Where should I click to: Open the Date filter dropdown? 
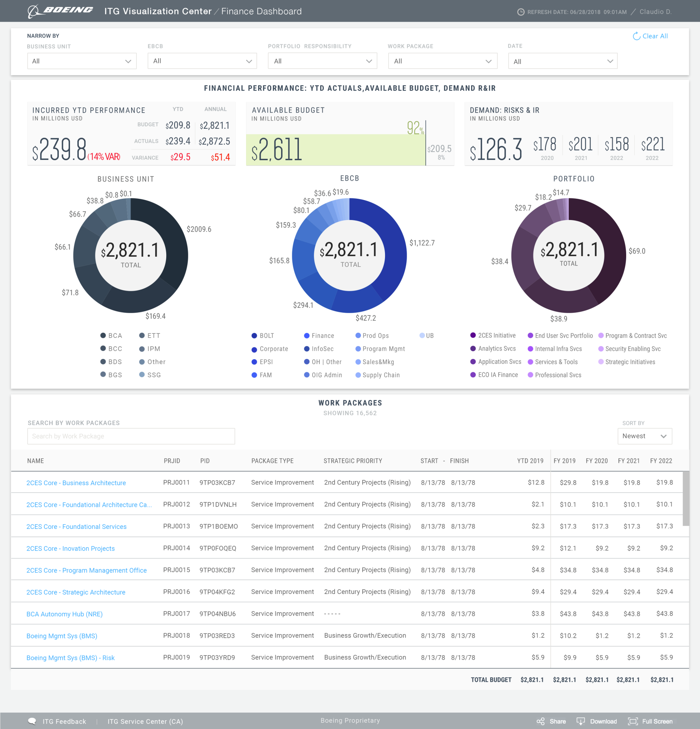click(x=563, y=61)
